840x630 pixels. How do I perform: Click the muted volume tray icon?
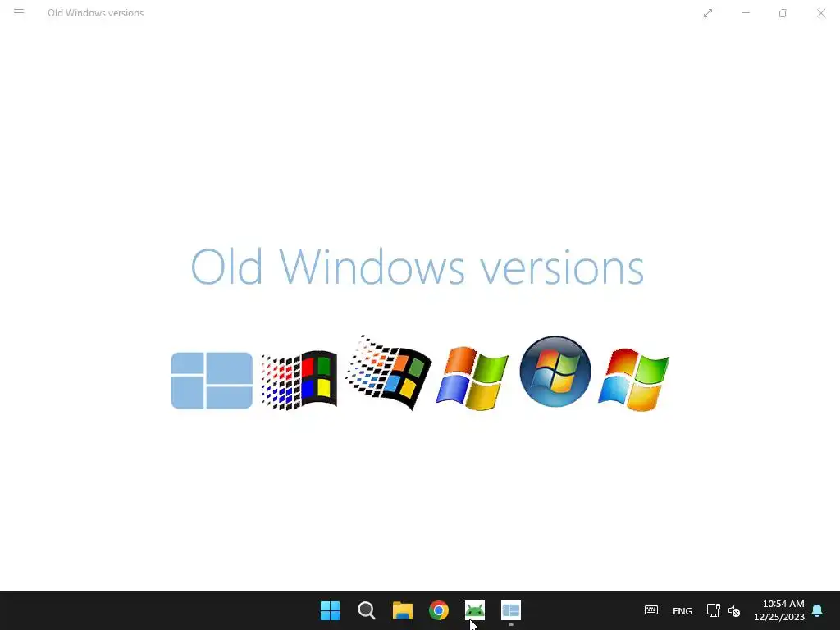[x=734, y=610]
